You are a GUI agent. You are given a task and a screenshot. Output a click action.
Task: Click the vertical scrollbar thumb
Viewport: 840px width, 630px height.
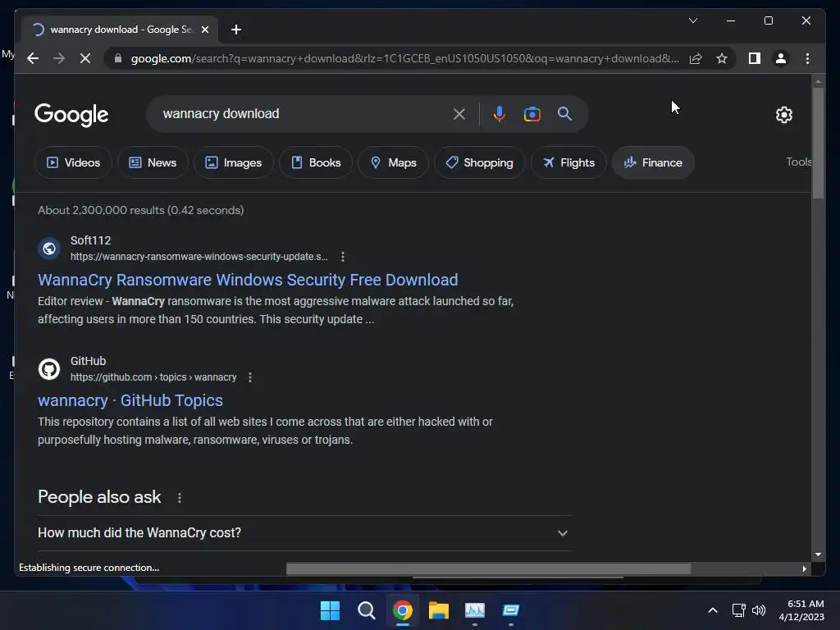818,143
